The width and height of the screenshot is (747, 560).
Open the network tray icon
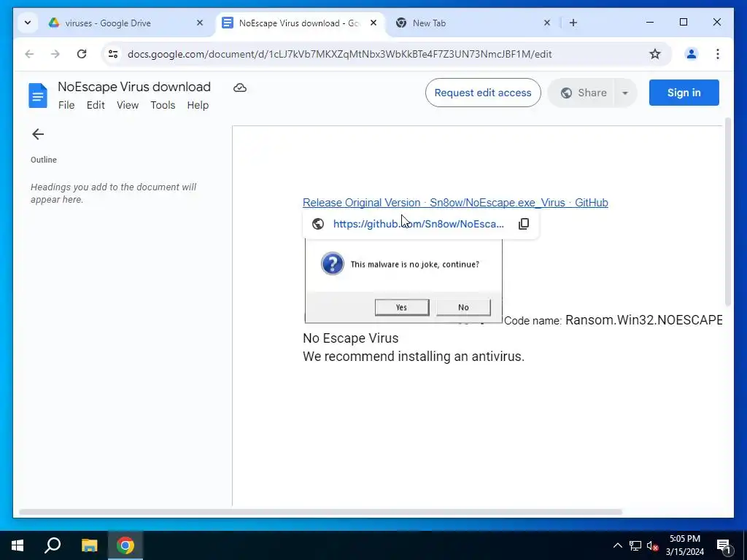(x=635, y=545)
